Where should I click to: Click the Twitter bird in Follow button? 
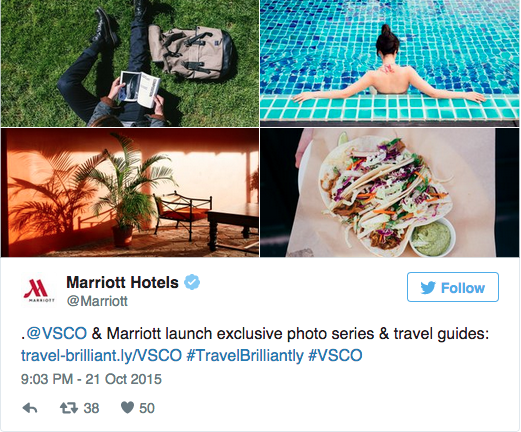point(428,288)
